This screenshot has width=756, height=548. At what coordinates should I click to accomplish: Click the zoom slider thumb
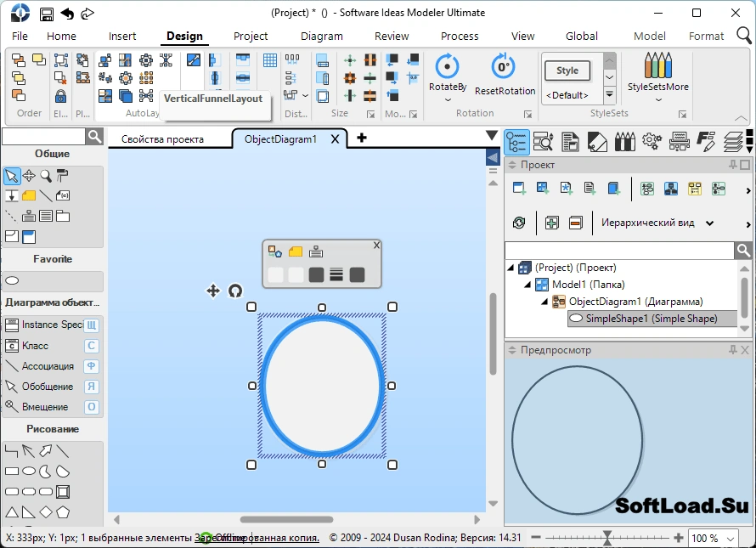tap(607, 538)
